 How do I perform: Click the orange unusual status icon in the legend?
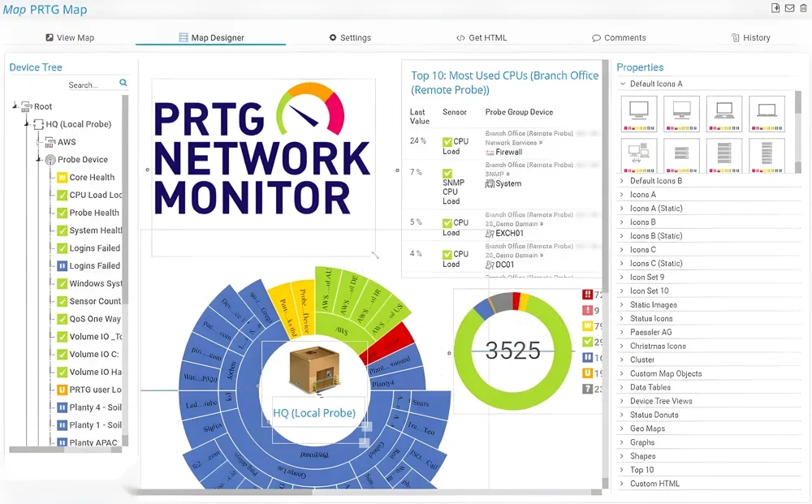pyautogui.click(x=587, y=373)
